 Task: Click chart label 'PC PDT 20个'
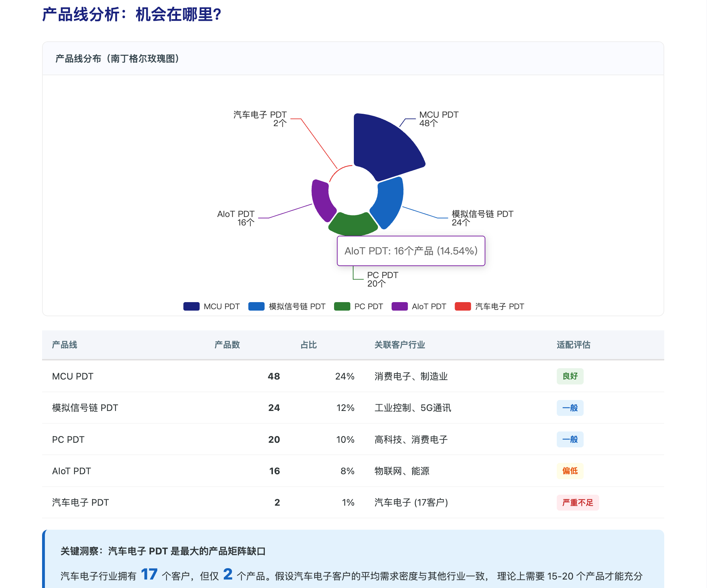(382, 279)
